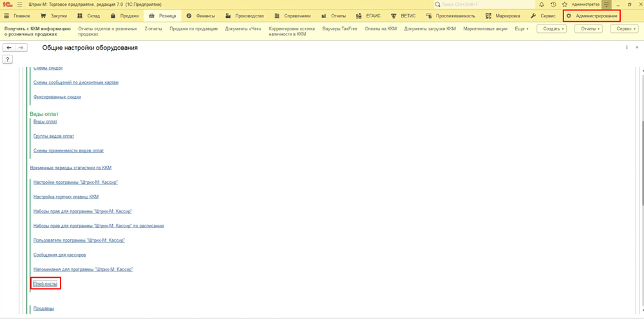Image resolution: width=644 pixels, height=321 pixels.
Task: Open help with the question mark button
Action: point(7,59)
